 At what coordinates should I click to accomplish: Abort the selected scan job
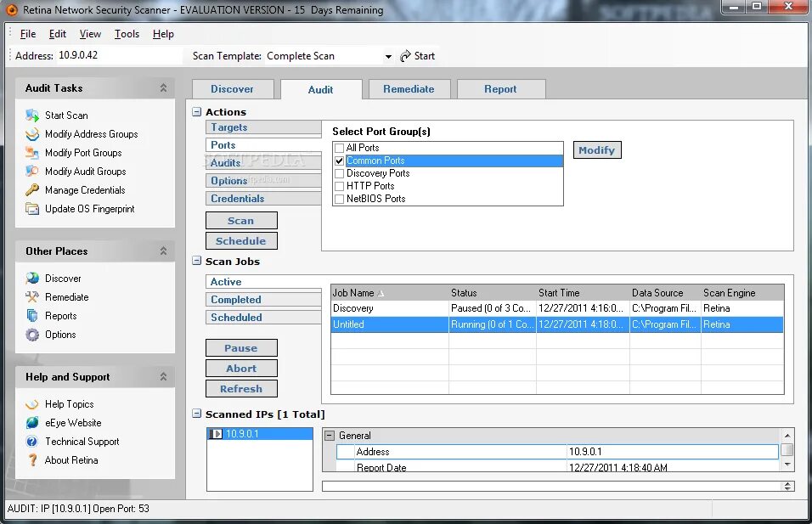[x=241, y=368]
